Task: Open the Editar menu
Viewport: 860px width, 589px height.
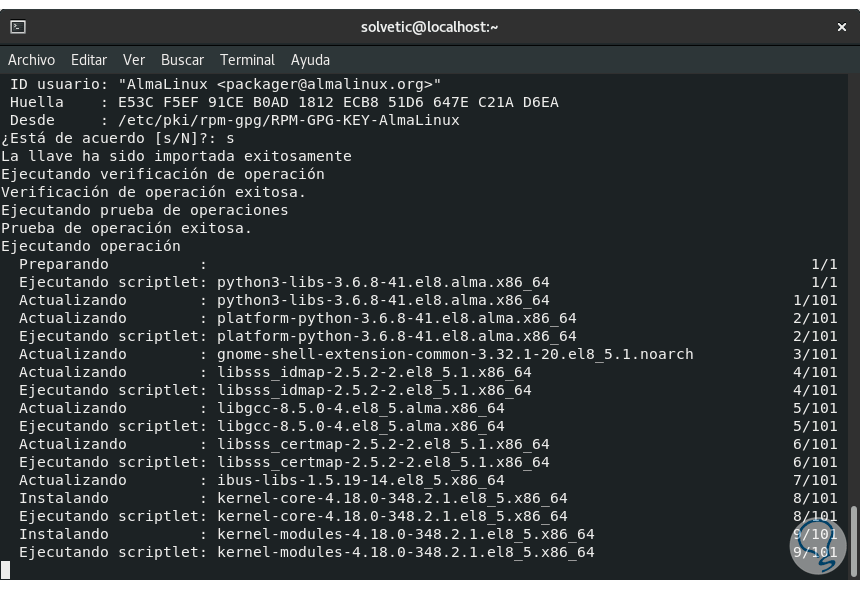Action: click(x=89, y=60)
